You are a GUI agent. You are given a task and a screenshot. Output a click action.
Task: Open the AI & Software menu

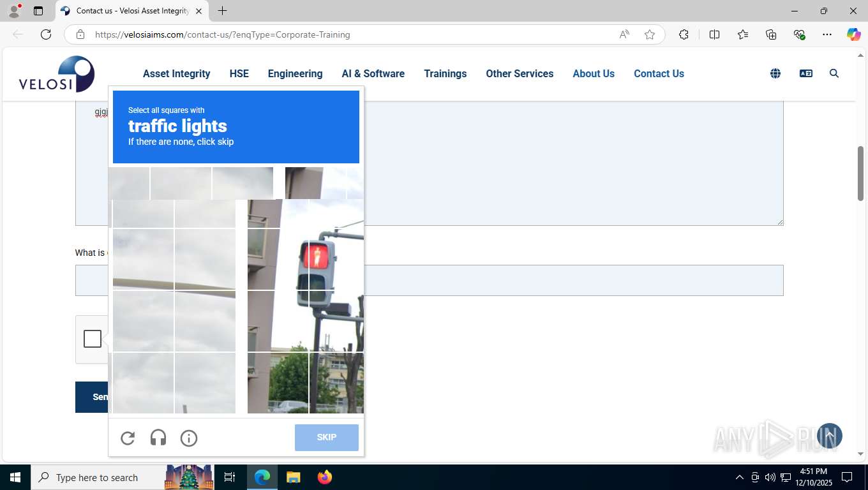[x=373, y=73]
